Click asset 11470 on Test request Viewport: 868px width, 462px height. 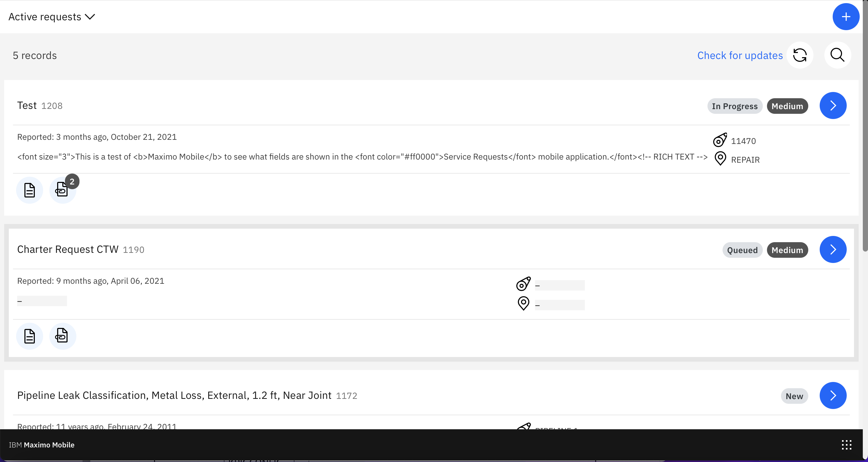point(743,141)
